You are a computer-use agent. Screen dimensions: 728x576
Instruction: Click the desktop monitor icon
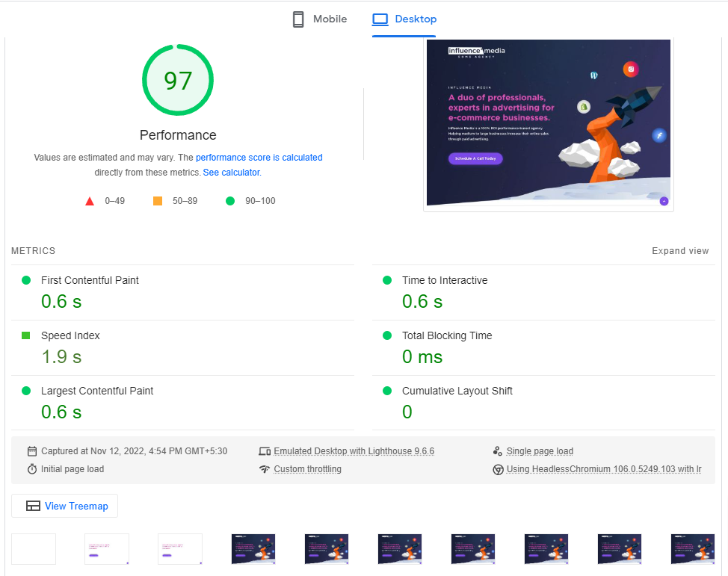pos(380,19)
